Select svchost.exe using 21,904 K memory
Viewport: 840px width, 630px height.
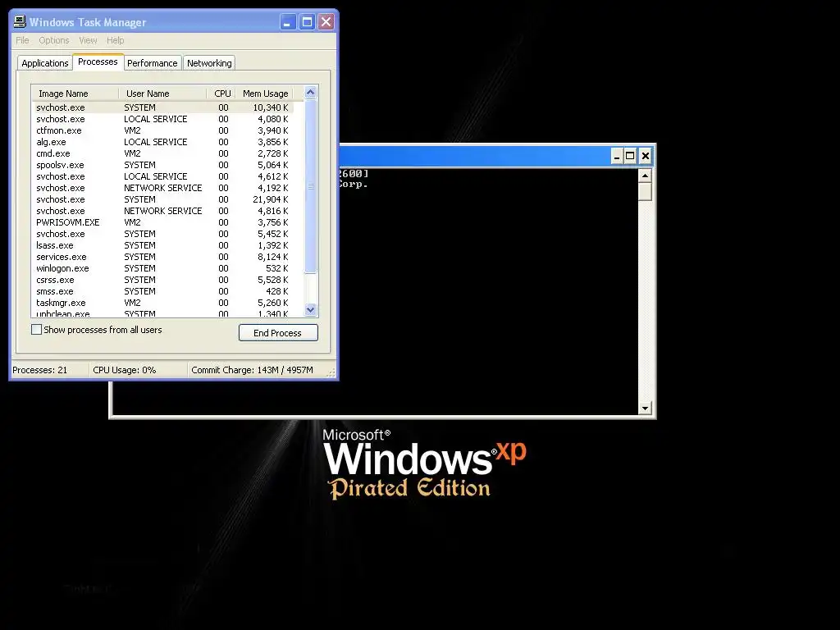(162, 199)
